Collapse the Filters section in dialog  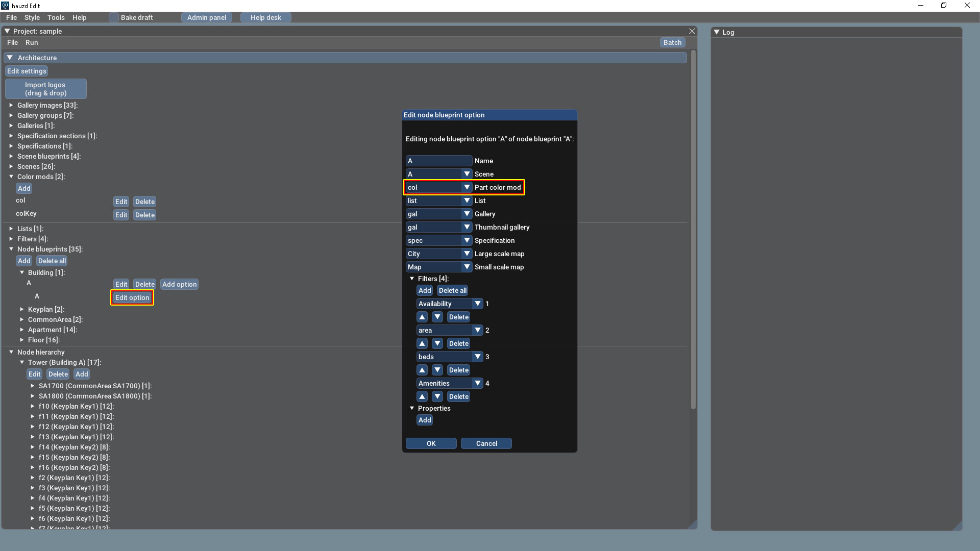click(x=412, y=279)
